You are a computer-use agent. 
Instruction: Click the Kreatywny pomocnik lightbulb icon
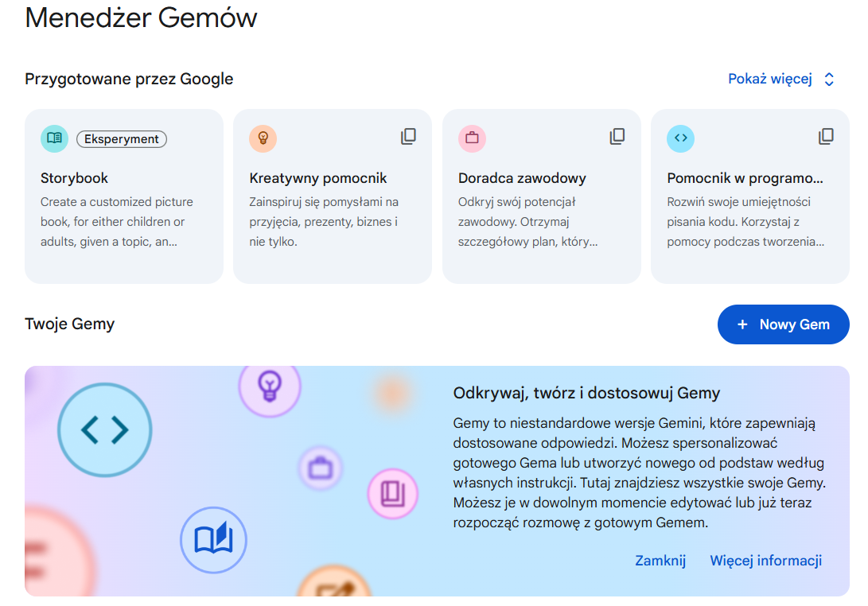(263, 138)
